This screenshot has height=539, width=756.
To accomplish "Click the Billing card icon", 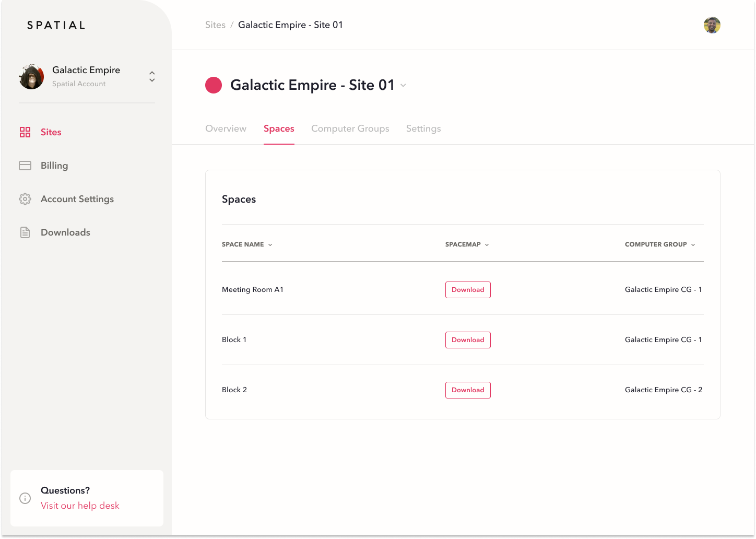I will coord(25,166).
